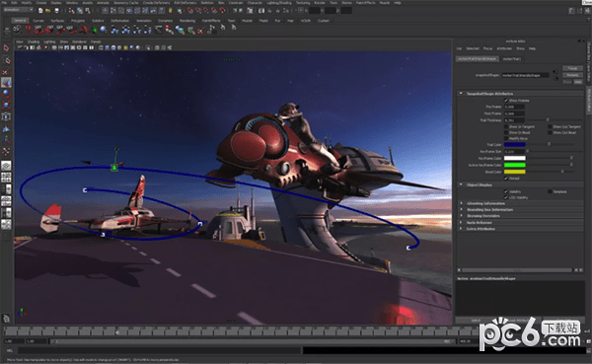This screenshot has height=364, width=592.
Task: Open Attribute Editor Help menu
Action: click(532, 48)
